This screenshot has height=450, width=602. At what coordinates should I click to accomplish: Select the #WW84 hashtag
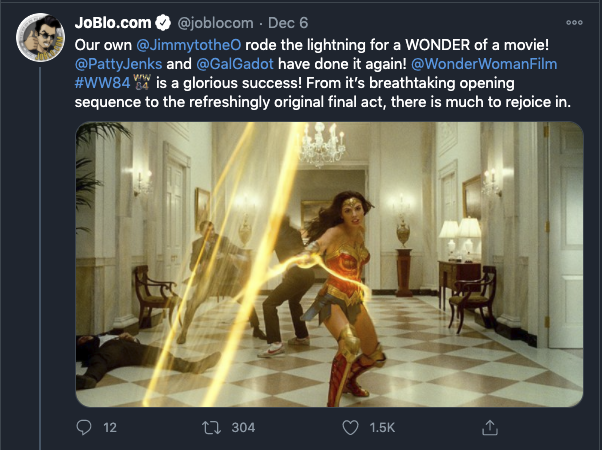point(103,83)
